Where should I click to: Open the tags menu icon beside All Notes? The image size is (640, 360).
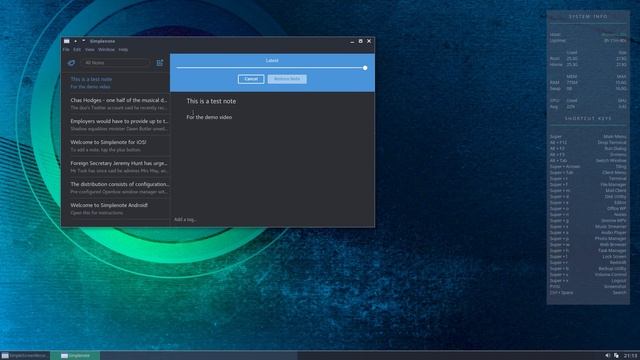coord(71,63)
